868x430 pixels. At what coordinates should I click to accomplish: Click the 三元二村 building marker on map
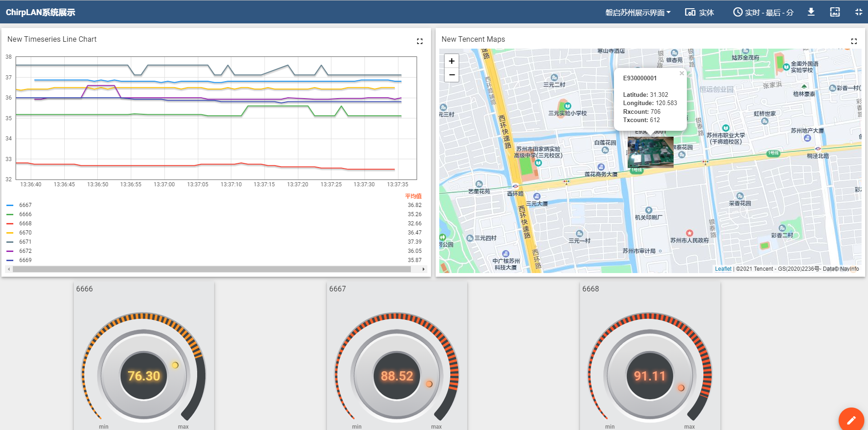pos(554,78)
